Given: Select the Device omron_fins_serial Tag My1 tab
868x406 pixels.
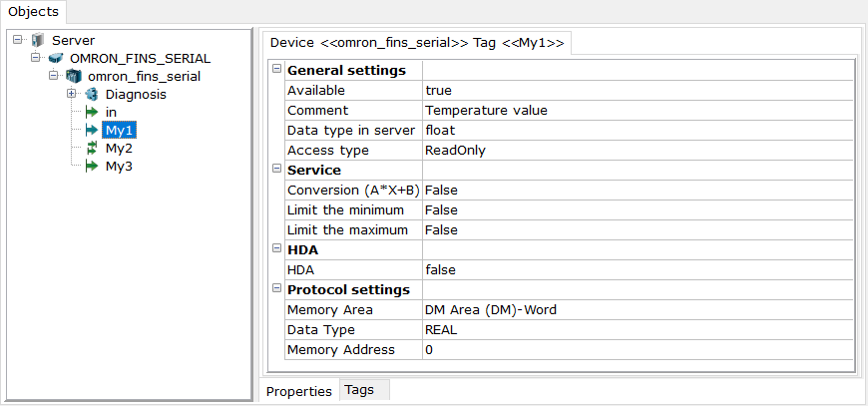Looking at the screenshot, I should tap(417, 43).
